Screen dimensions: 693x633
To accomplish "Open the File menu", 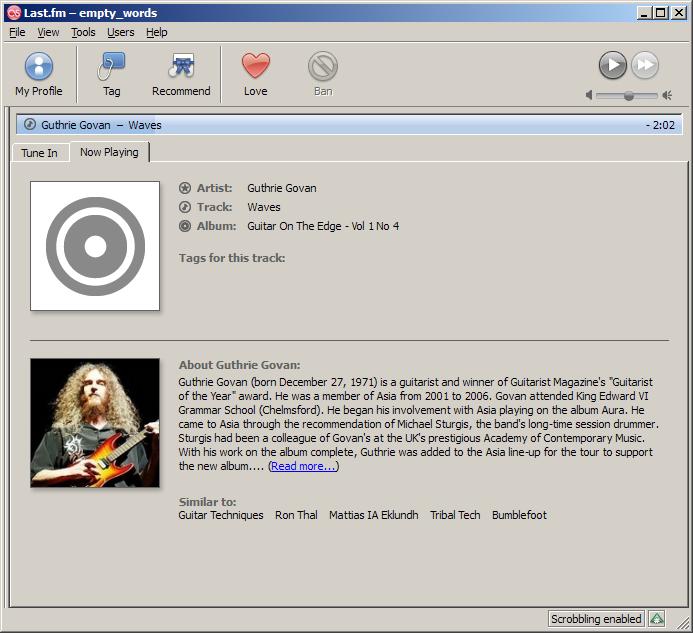I will pos(17,32).
